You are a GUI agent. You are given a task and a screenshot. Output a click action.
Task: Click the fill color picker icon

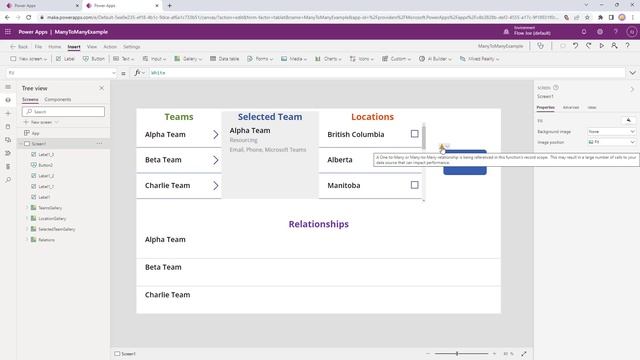coord(629,120)
